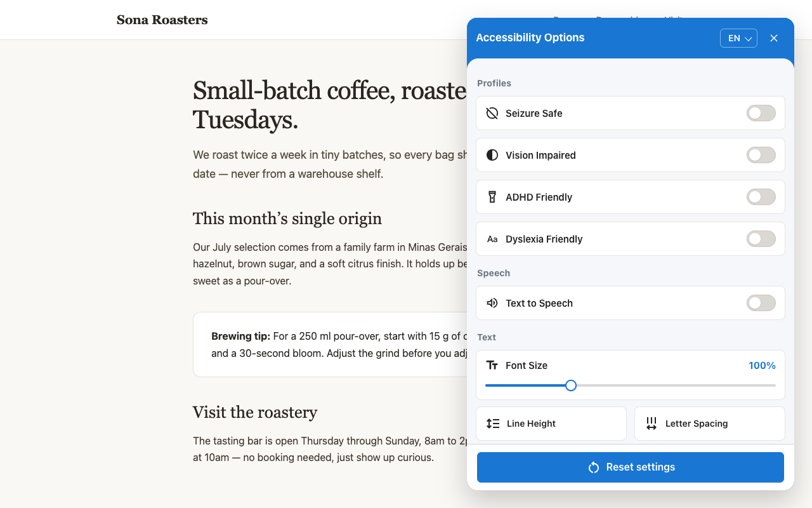812x508 pixels.
Task: Click the "Visit the roastery" heading
Action: pyautogui.click(x=255, y=412)
